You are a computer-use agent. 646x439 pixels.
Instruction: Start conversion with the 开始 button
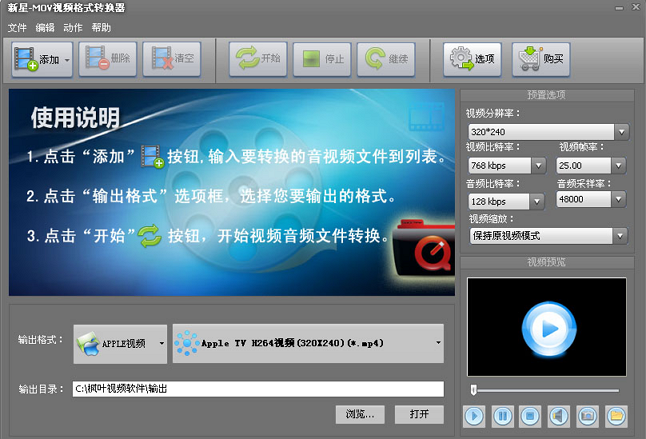coord(258,59)
